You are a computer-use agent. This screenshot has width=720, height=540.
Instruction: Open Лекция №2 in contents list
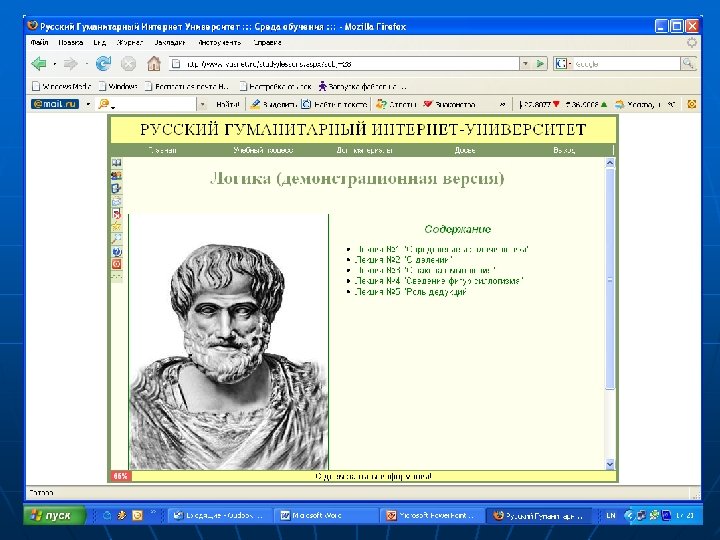coord(404,260)
